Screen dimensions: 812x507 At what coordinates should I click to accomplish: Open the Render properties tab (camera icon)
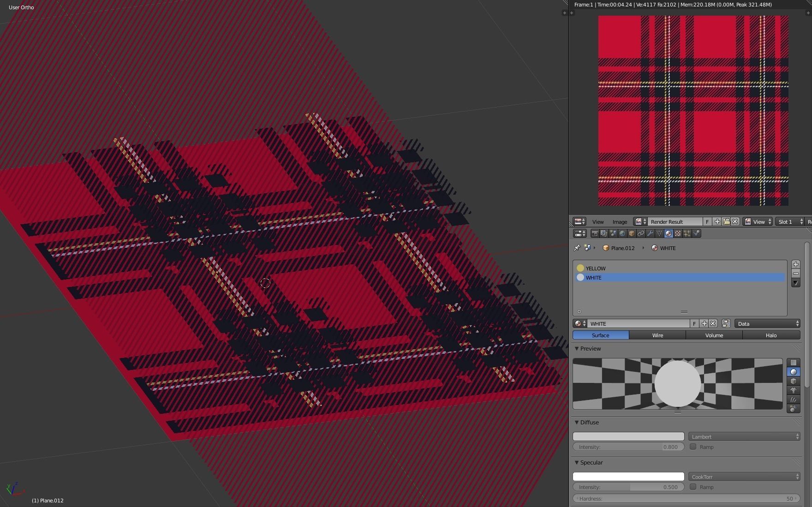[x=595, y=233]
